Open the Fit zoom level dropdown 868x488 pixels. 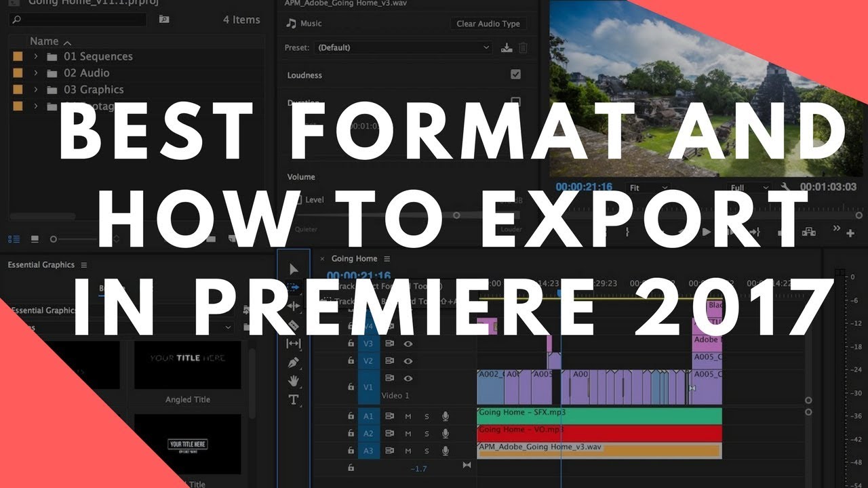click(648, 187)
